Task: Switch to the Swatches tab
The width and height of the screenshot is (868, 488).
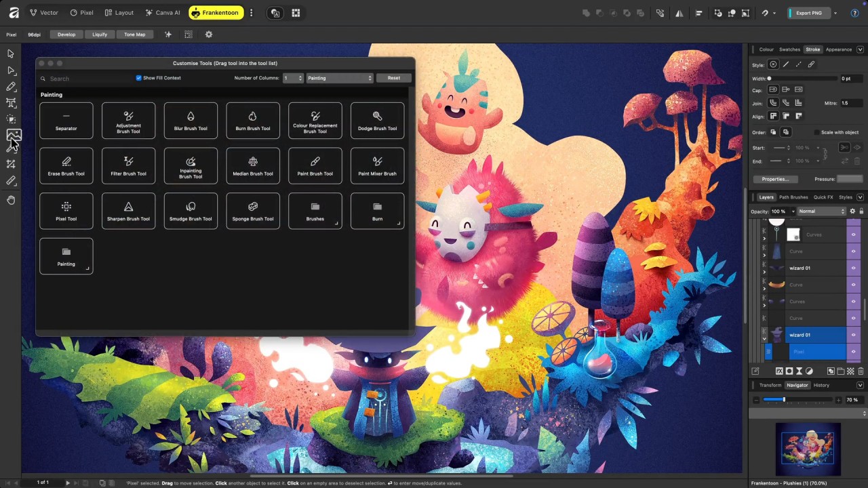Action: (x=789, y=49)
